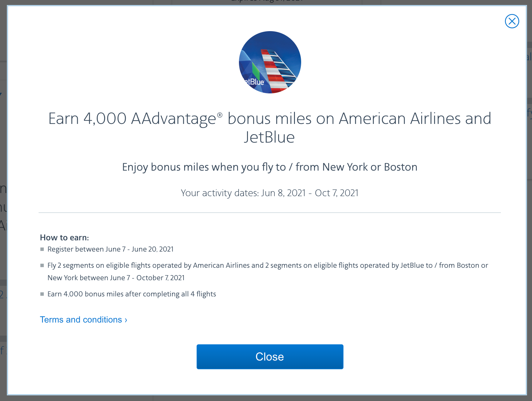
Task: Click the square bullet beside Register requirement
Action: pos(42,249)
